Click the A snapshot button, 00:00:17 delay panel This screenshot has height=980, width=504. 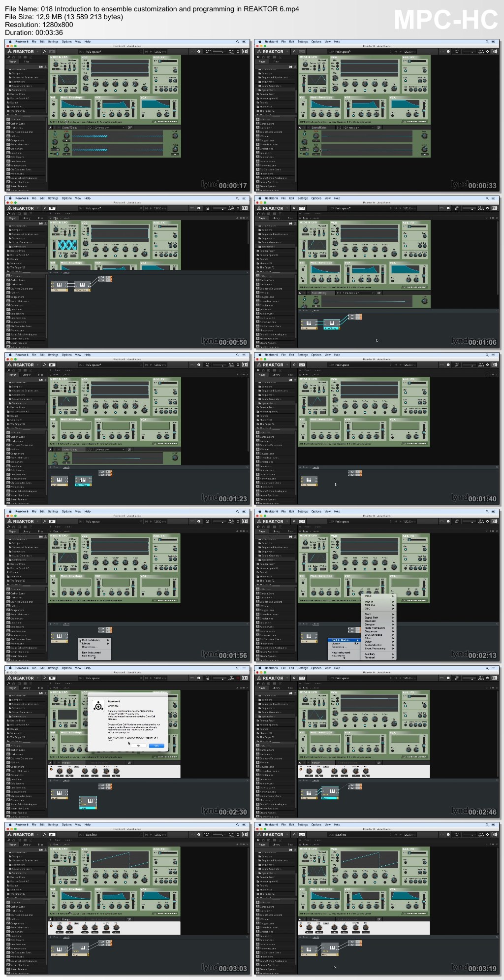(x=51, y=127)
